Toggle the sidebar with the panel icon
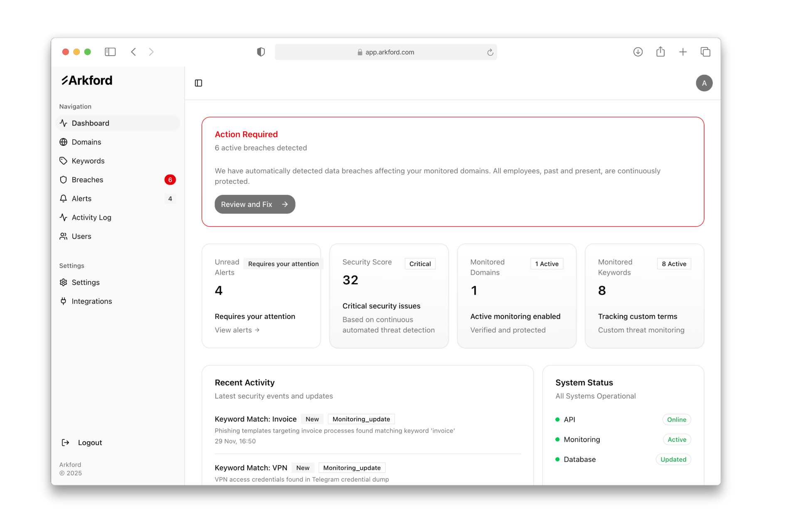The width and height of the screenshot is (798, 532). pos(198,83)
